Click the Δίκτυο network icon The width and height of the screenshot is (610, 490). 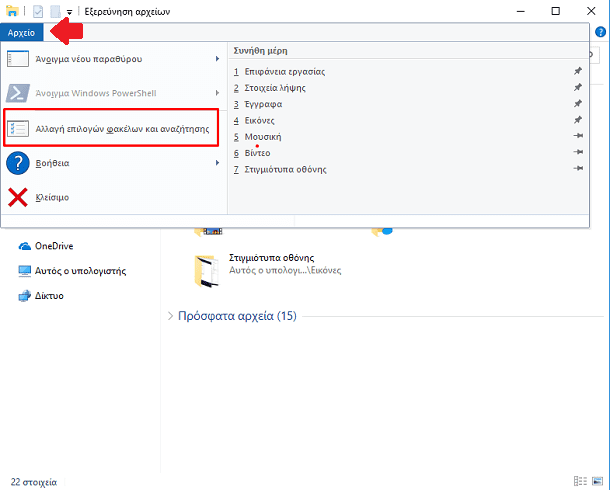coord(25,296)
